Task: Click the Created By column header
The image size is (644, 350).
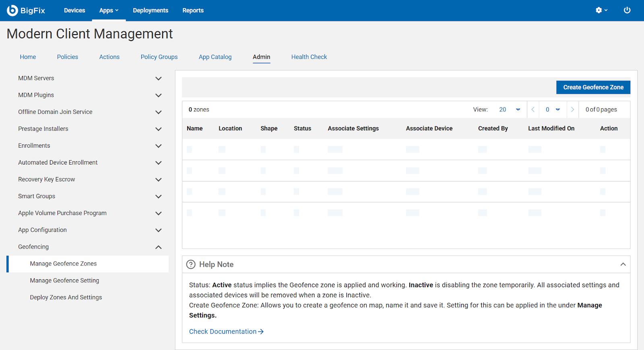Action: [493, 128]
